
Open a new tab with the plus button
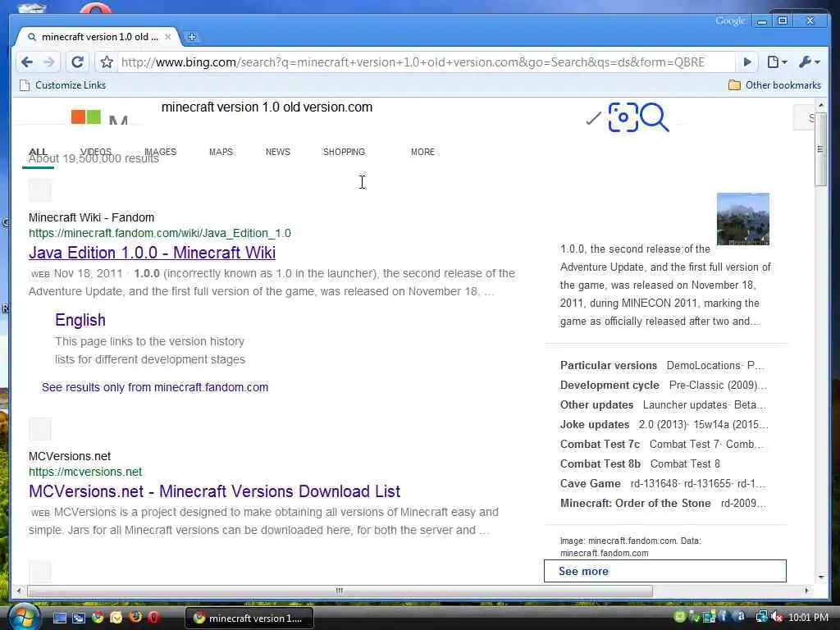(x=192, y=37)
